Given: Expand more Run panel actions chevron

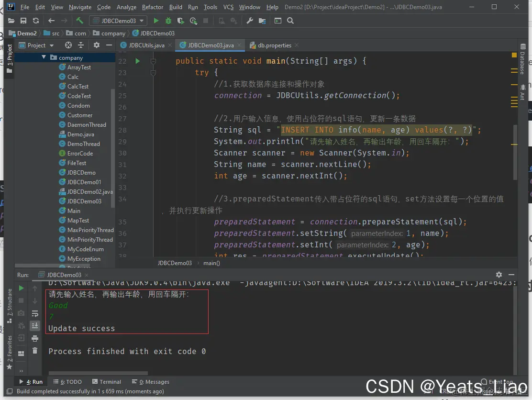Looking at the screenshot, I should pyautogui.click(x=21, y=371).
